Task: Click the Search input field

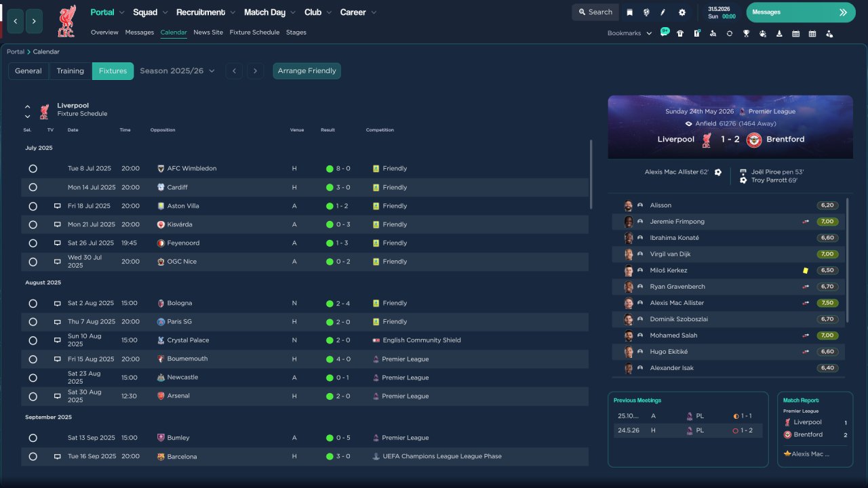Action: [595, 12]
